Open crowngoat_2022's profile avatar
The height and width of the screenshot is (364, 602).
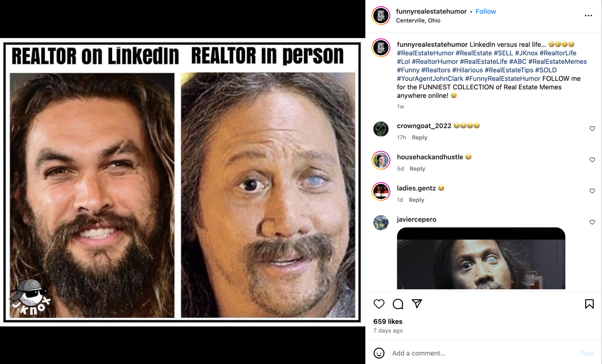(381, 130)
